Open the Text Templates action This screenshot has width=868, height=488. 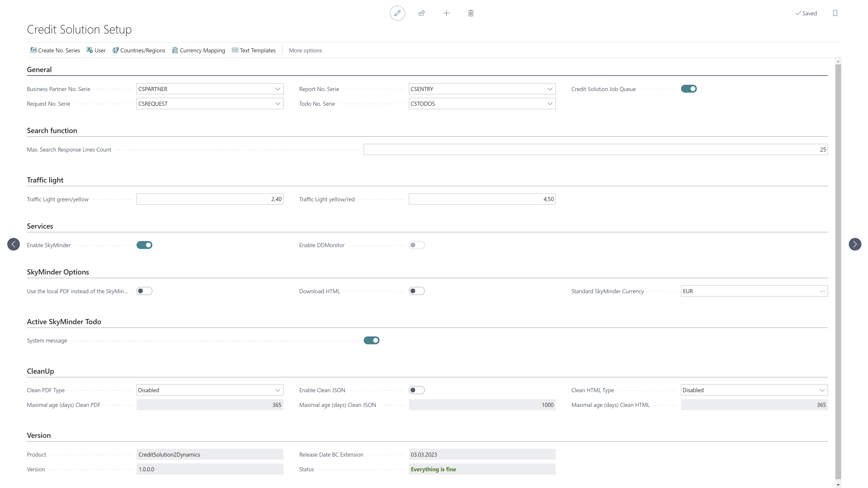[x=254, y=50]
